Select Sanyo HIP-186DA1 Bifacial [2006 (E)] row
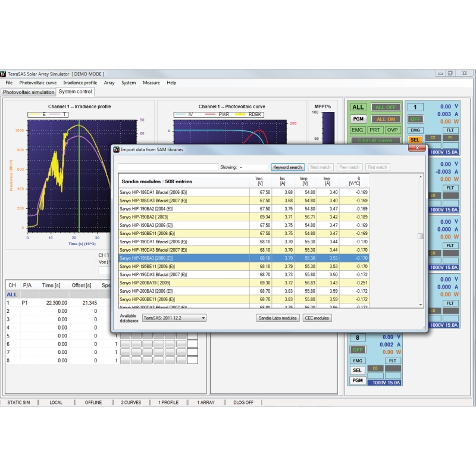476x476 pixels. [x=243, y=192]
